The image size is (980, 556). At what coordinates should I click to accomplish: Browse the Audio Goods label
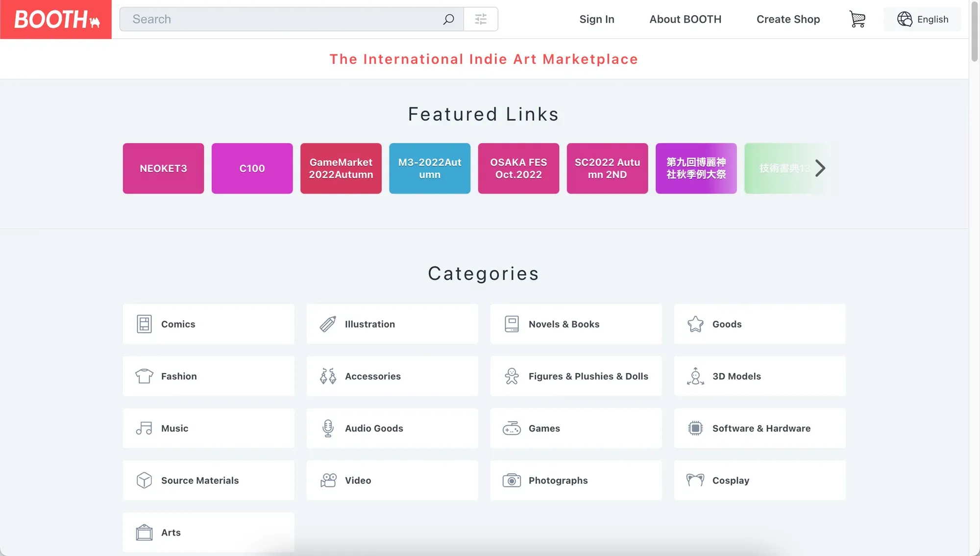coord(374,428)
